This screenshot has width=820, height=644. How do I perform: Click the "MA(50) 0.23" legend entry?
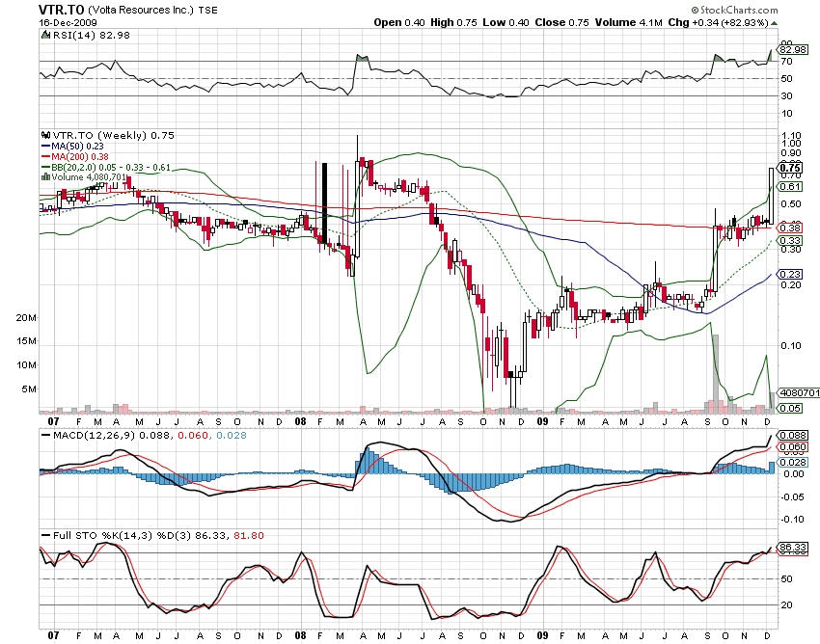coord(77,147)
